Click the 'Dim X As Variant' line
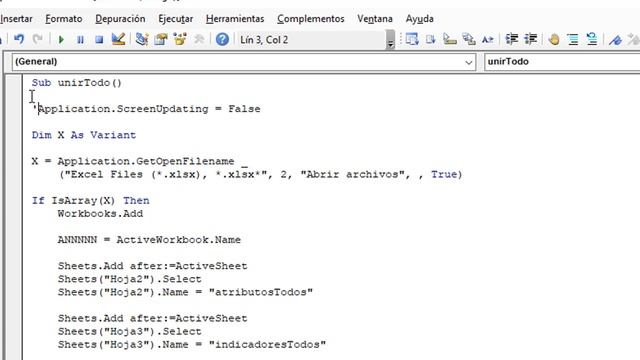This screenshot has height=360, width=640. [84, 135]
